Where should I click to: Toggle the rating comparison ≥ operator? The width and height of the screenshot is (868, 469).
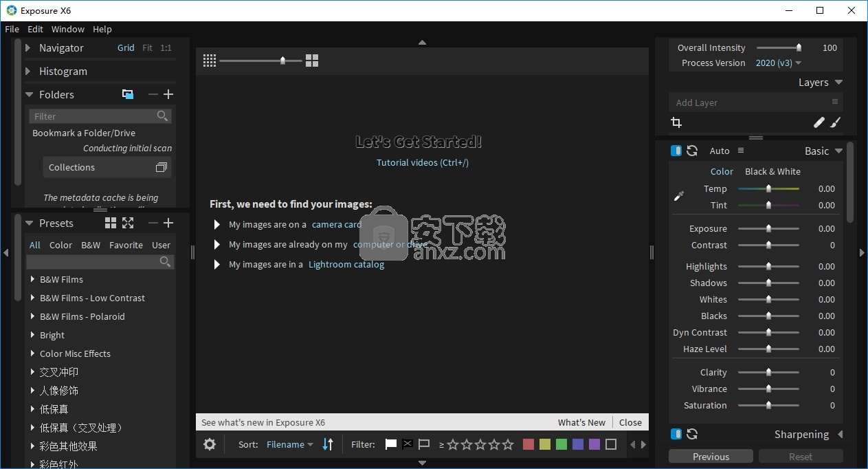[441, 445]
